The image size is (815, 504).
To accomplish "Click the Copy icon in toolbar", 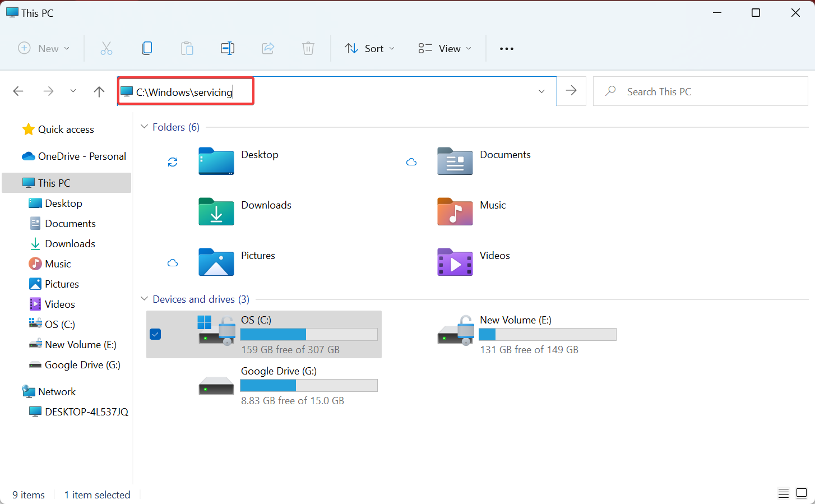I will (x=147, y=49).
